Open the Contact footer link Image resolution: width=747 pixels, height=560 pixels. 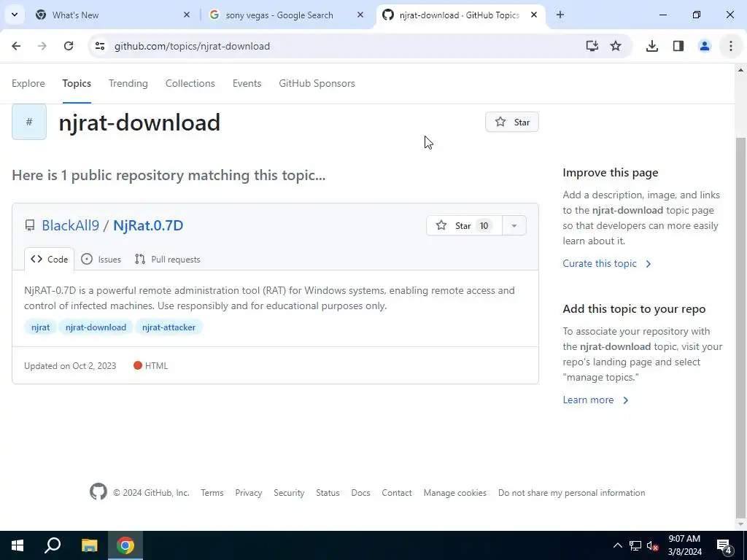coord(397,493)
